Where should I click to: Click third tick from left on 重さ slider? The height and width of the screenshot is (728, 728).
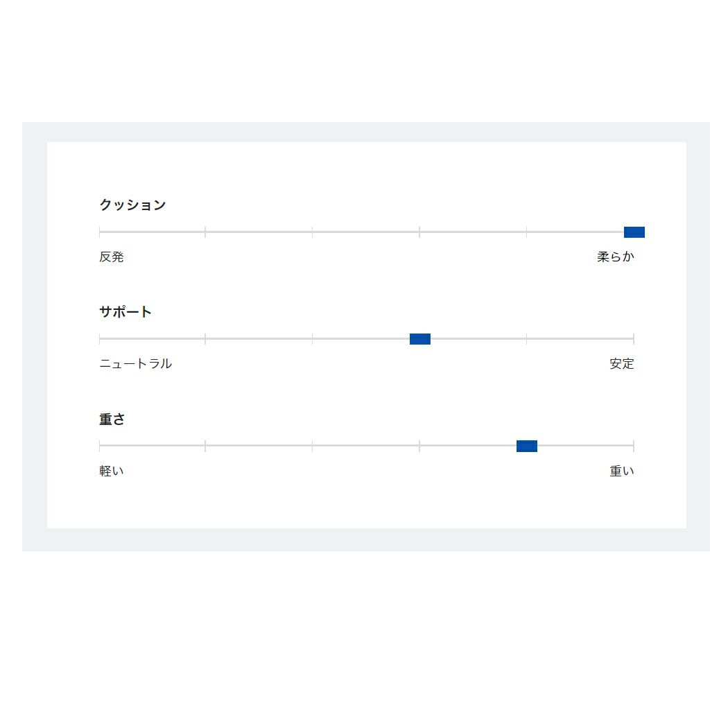pos(312,446)
